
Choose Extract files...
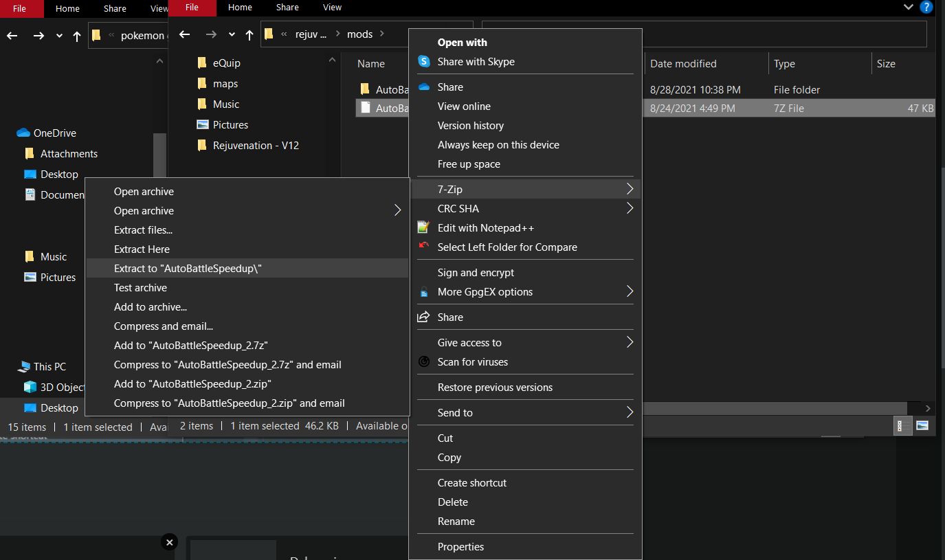click(247, 229)
